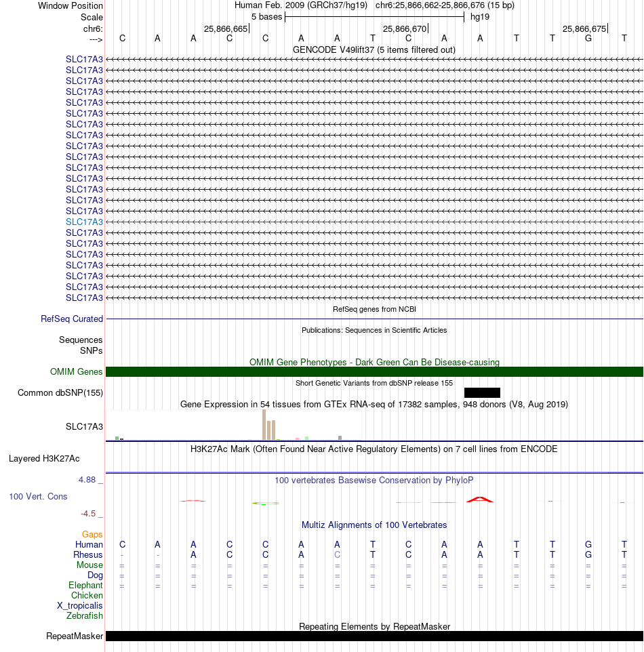Click the OMIM Genes track label
Screen dimensions: 644x652
coord(76,371)
